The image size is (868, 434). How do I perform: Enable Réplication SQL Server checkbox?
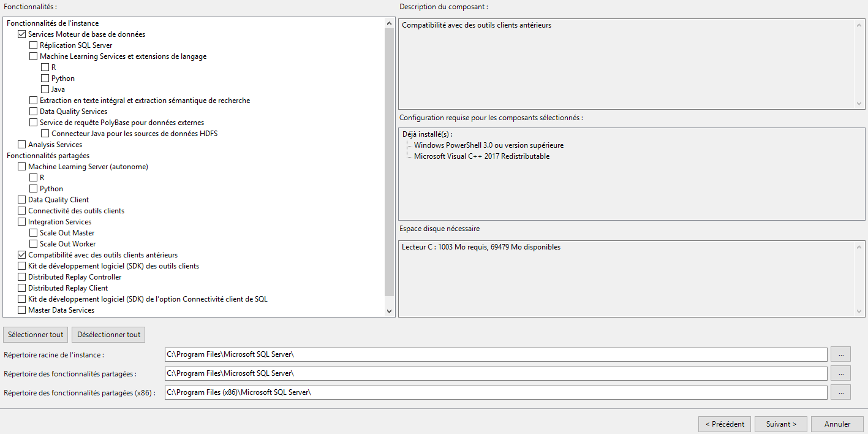(34, 45)
